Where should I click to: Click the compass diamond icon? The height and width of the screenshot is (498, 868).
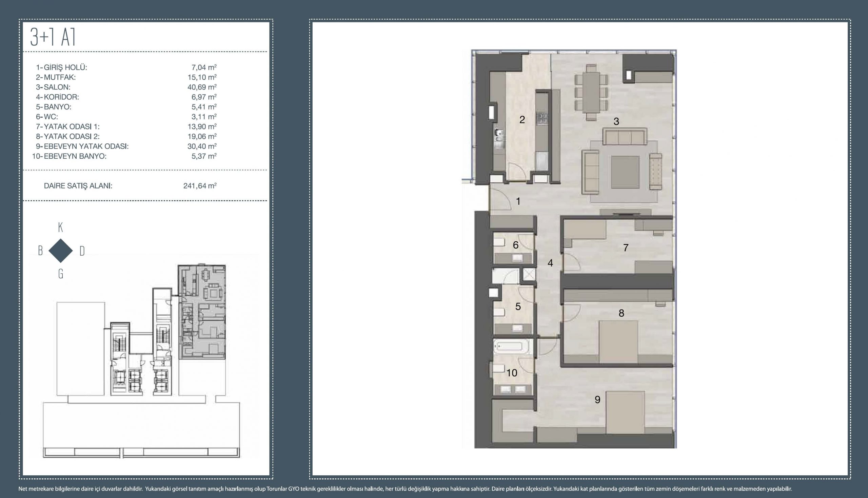click(61, 251)
